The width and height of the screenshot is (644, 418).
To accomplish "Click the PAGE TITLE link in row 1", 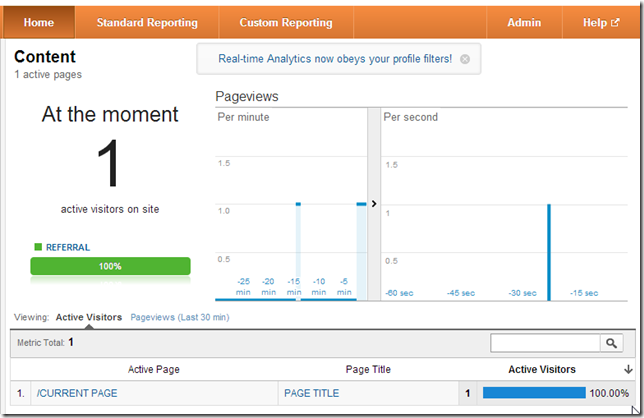I will click(x=311, y=393).
